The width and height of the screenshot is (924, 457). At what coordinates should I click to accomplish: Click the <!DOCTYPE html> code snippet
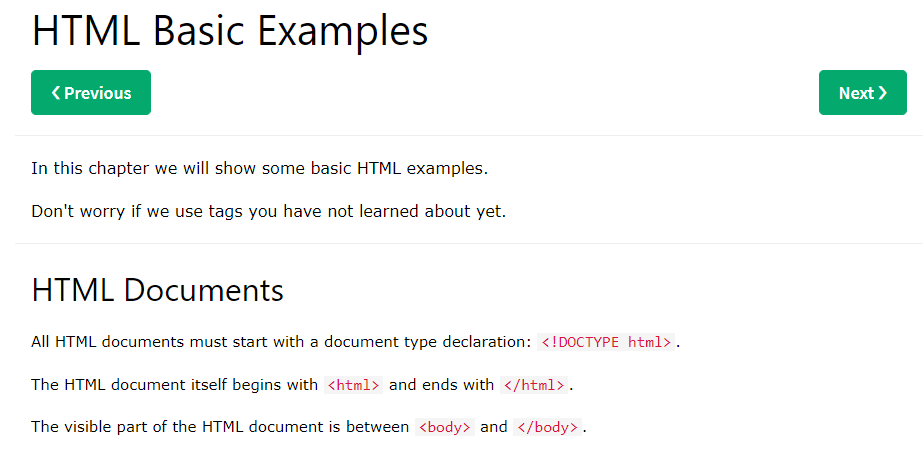[606, 342]
